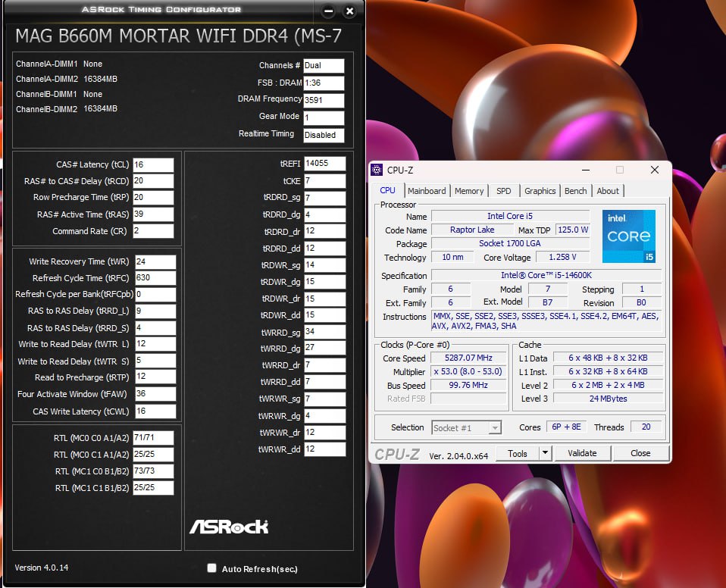Switch to the SPD tab
Viewport: 726px width, 588px height.
point(504,191)
